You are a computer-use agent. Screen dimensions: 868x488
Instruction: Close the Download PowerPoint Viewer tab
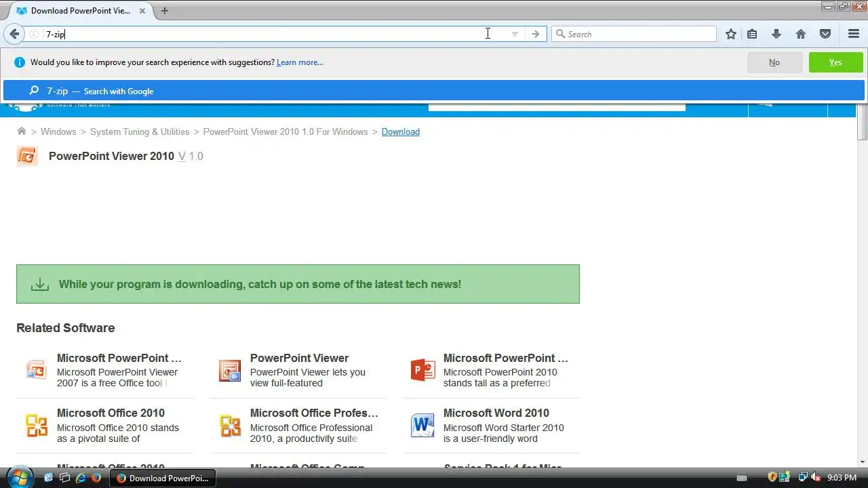[x=142, y=11]
